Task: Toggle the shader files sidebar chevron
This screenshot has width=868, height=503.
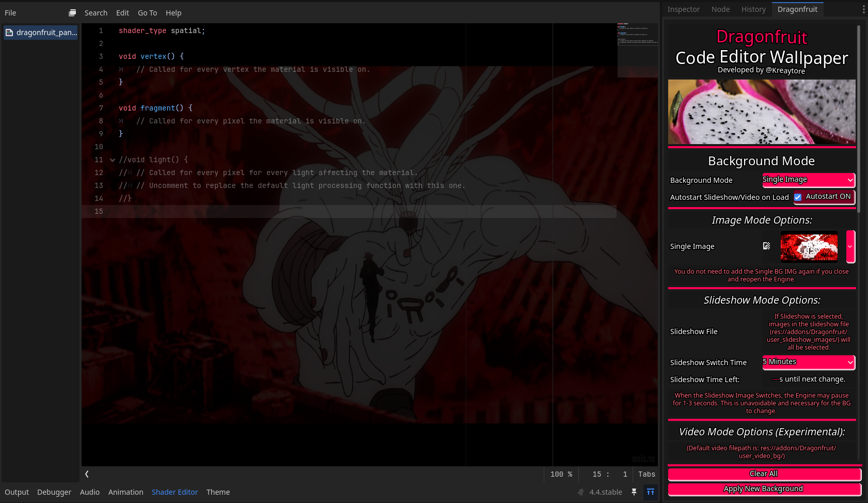Action: [x=87, y=474]
